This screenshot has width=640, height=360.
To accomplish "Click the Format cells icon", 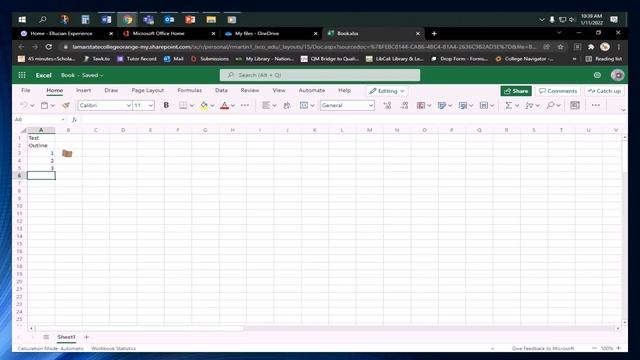I will (484, 105).
